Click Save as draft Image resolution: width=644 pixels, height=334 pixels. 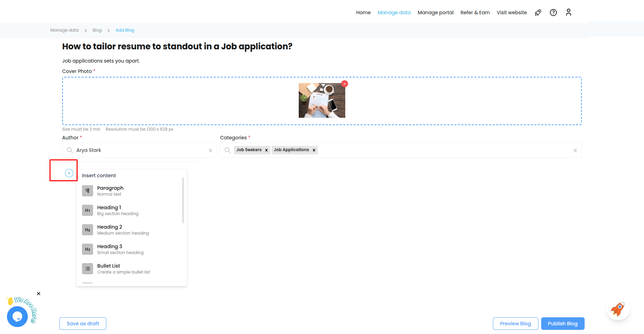pos(83,324)
